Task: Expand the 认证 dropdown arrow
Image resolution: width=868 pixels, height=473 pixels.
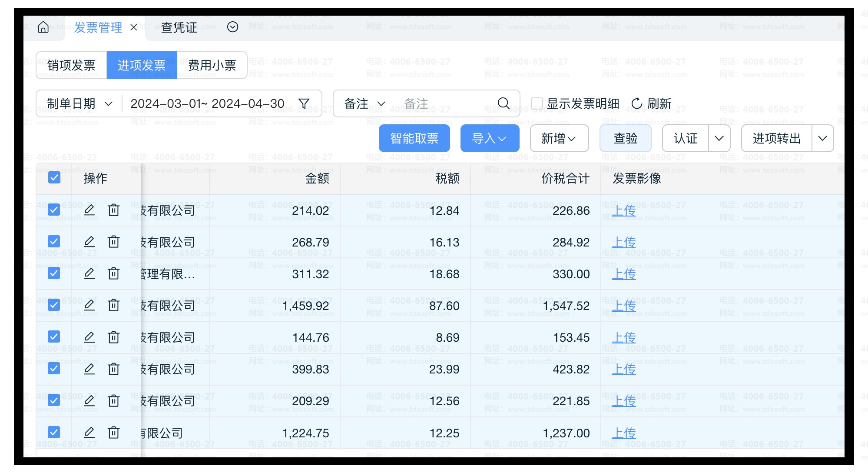Action: click(719, 138)
